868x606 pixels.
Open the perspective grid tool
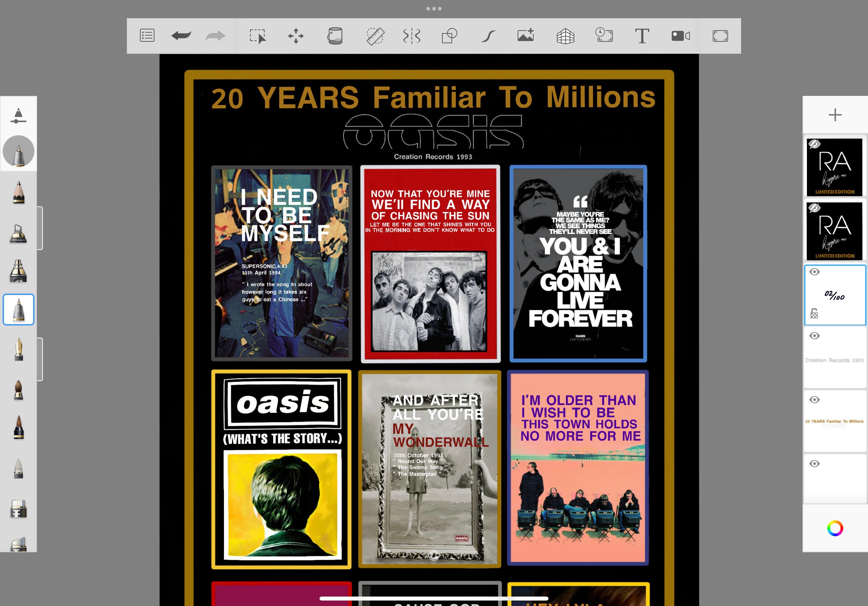click(565, 36)
